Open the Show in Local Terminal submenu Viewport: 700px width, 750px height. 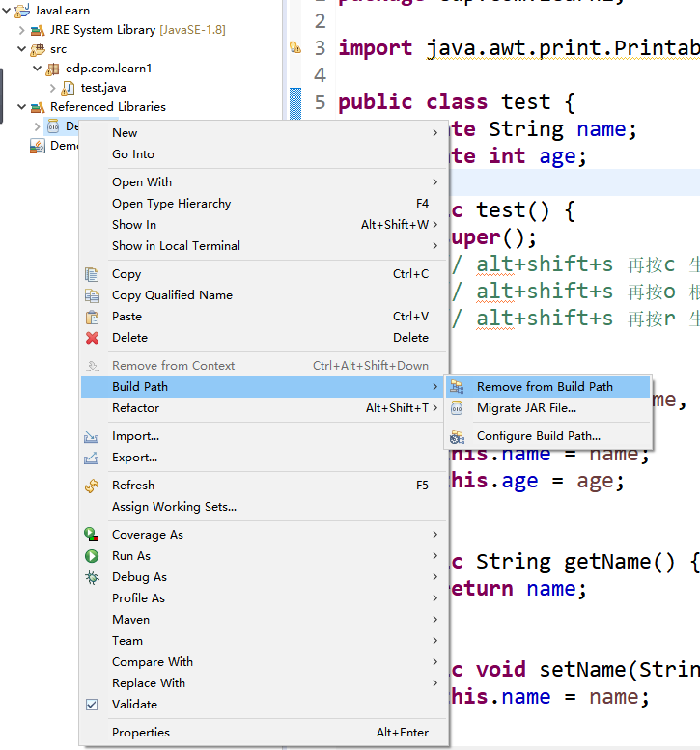264,246
